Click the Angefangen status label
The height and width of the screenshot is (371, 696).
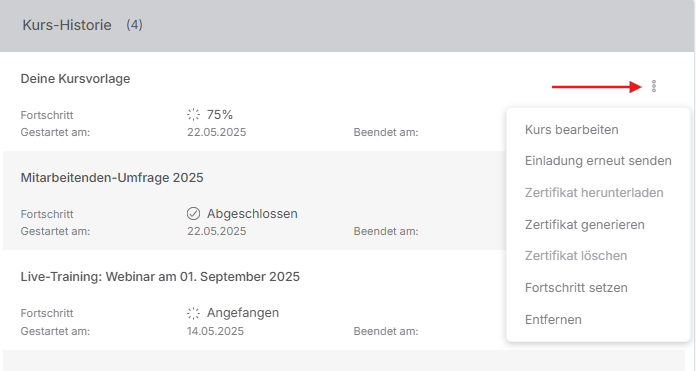tap(243, 313)
